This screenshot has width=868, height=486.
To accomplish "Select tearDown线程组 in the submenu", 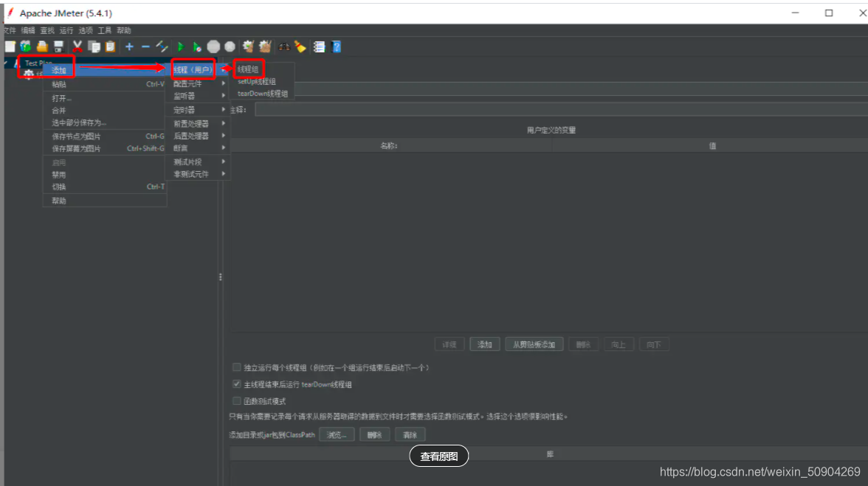I will (263, 94).
